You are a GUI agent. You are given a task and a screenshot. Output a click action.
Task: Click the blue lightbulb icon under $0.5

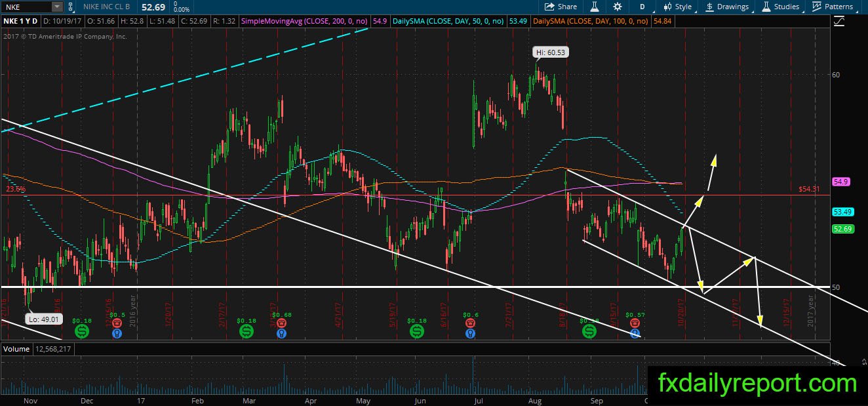[x=117, y=334]
